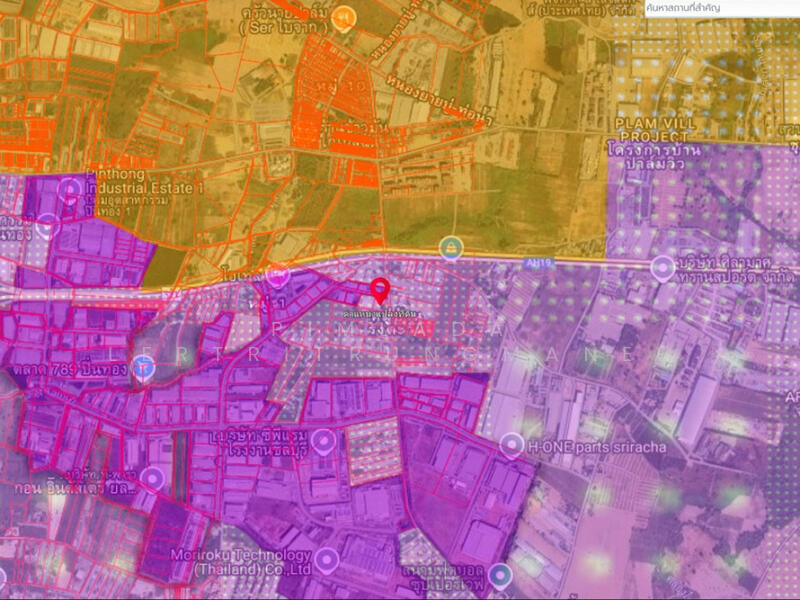Click the place search input field
This screenshot has width=800, height=600.
pos(762,8)
